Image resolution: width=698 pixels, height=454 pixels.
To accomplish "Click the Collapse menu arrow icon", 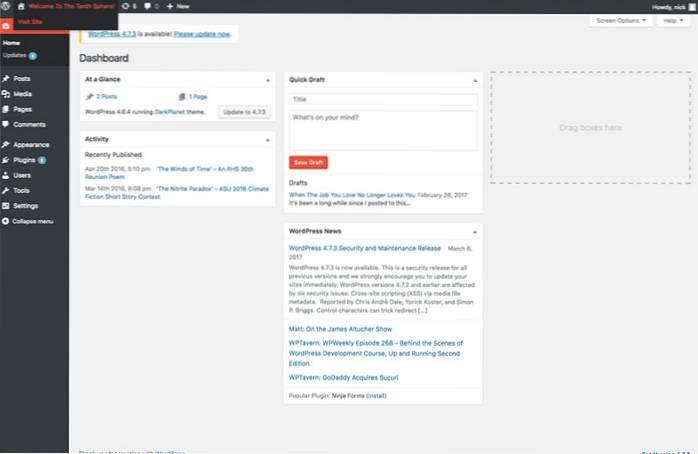I will point(5,221).
